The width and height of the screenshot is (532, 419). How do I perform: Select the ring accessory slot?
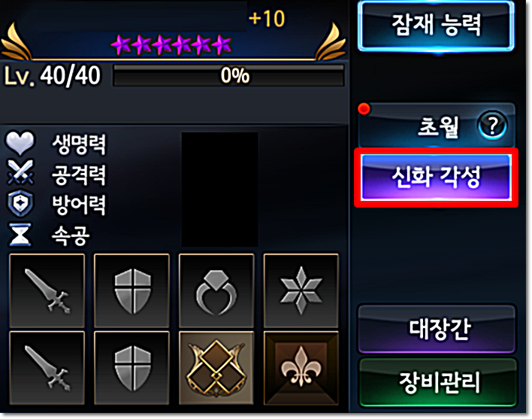(x=216, y=290)
